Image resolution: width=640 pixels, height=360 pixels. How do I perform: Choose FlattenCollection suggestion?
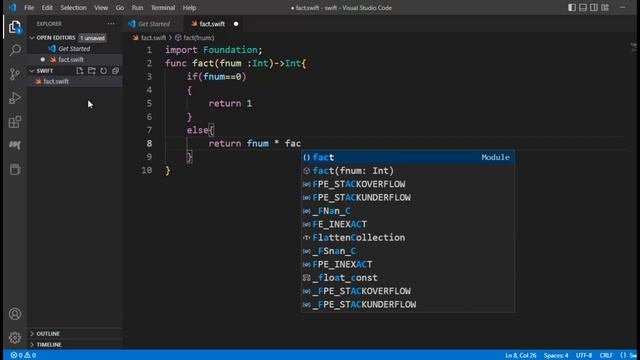(408, 238)
